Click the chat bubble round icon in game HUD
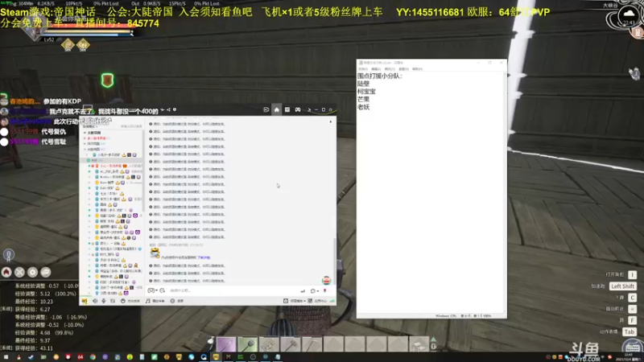 click(x=46, y=272)
